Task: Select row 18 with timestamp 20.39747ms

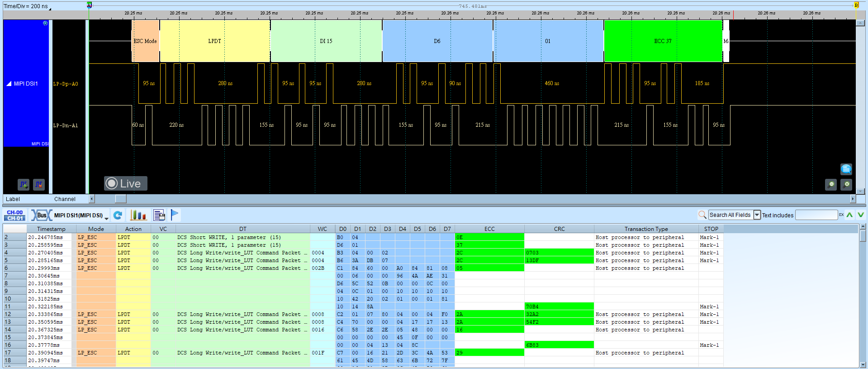Action: click(x=363, y=360)
